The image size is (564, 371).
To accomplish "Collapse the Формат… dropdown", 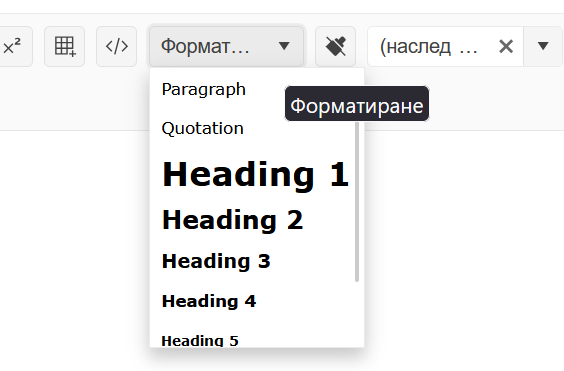I will click(227, 46).
